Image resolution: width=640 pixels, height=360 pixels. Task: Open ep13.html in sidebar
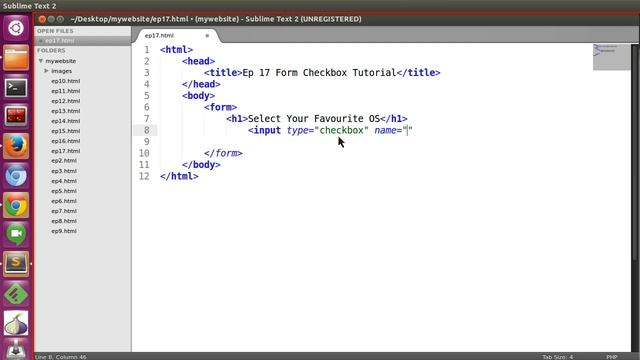click(66, 111)
